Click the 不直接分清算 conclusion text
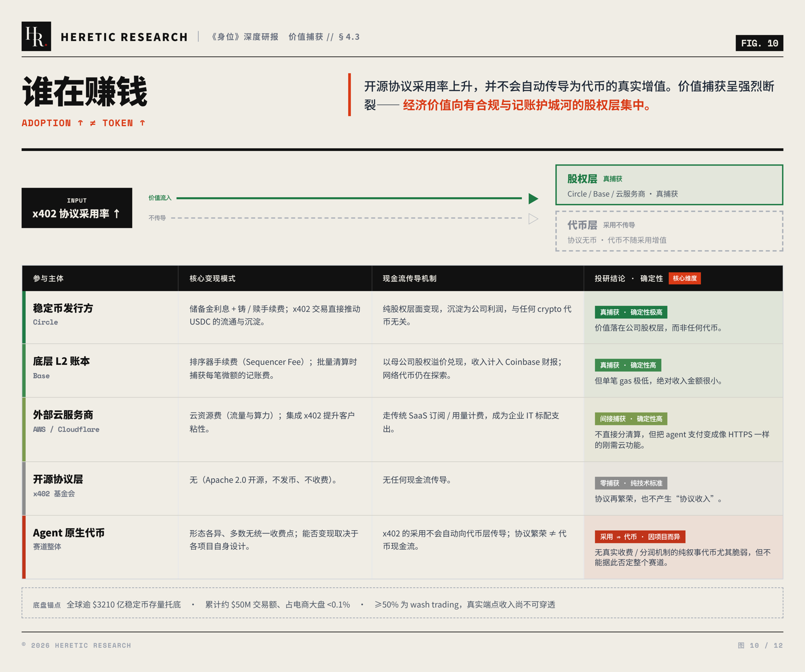Viewport: 805px width, 672px height. 682,440
